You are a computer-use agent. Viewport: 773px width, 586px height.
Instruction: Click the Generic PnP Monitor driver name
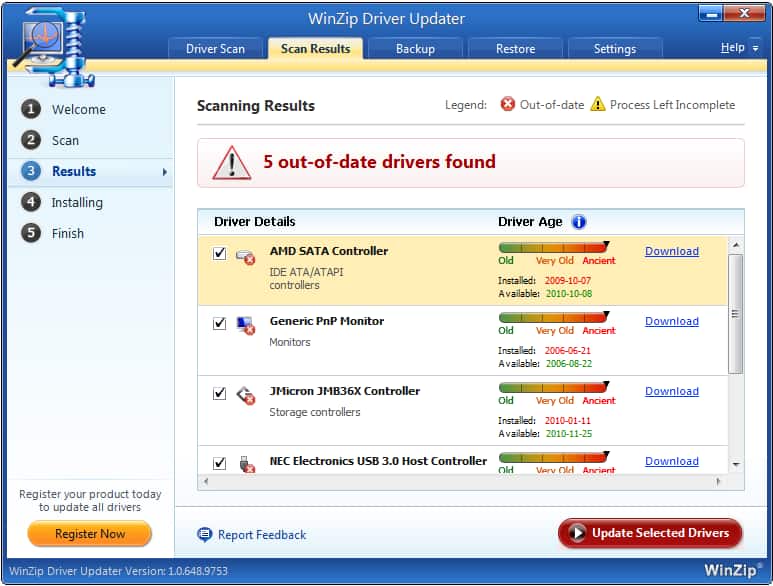coord(327,321)
